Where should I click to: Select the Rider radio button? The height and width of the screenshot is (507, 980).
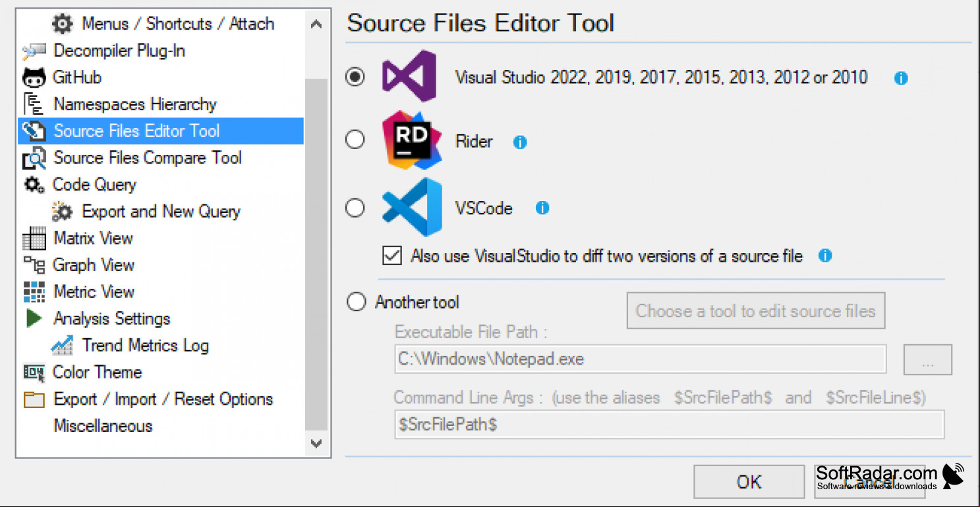(x=355, y=140)
